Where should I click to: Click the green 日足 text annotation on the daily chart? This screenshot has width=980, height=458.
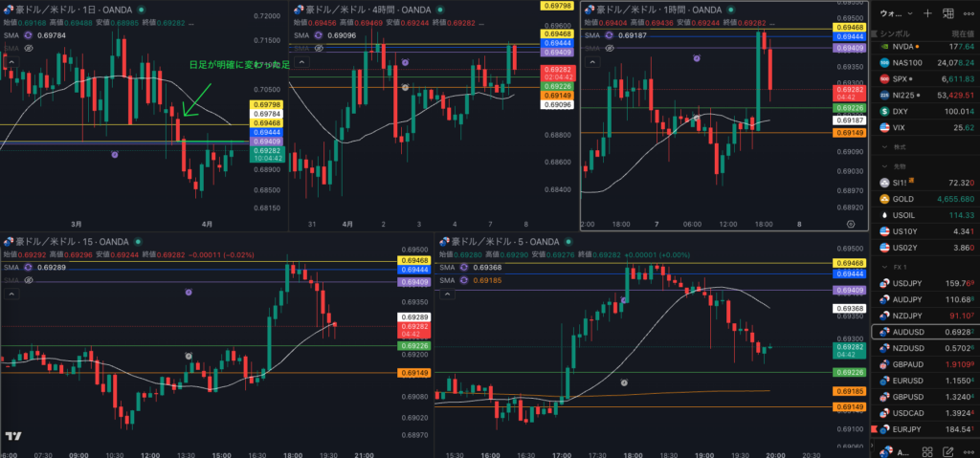coord(240,65)
